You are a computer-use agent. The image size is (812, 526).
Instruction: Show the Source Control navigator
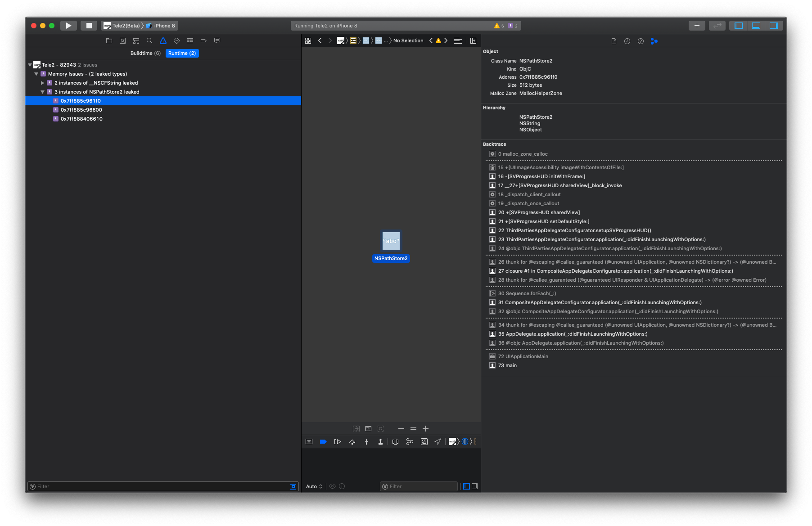point(122,40)
